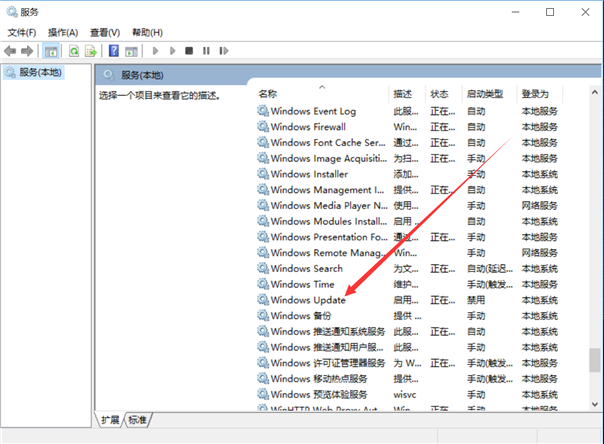Click the vertical scrollbar thumb
Viewport: 604px width, 444px height.
click(x=595, y=360)
